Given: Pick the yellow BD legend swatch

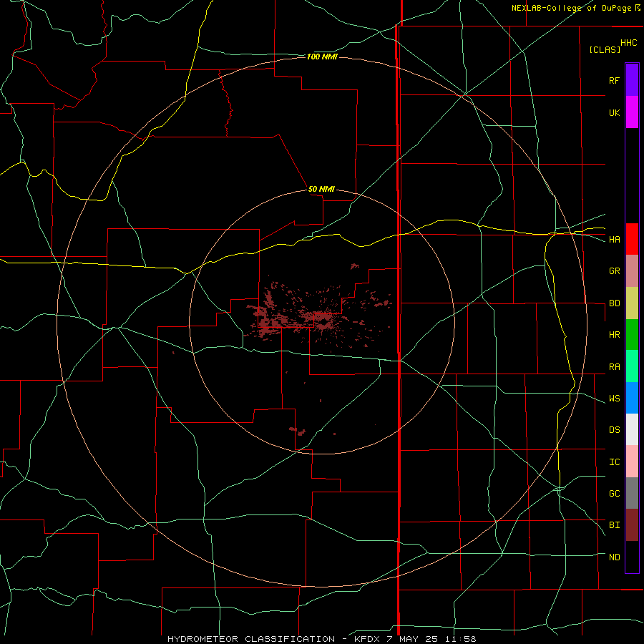Looking at the screenshot, I should (x=632, y=303).
